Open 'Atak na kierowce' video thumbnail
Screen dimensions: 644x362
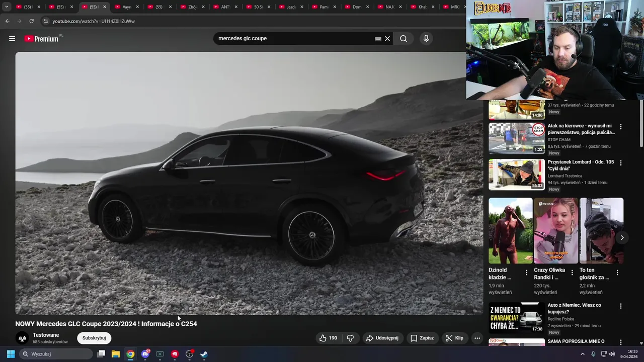pyautogui.click(x=517, y=138)
